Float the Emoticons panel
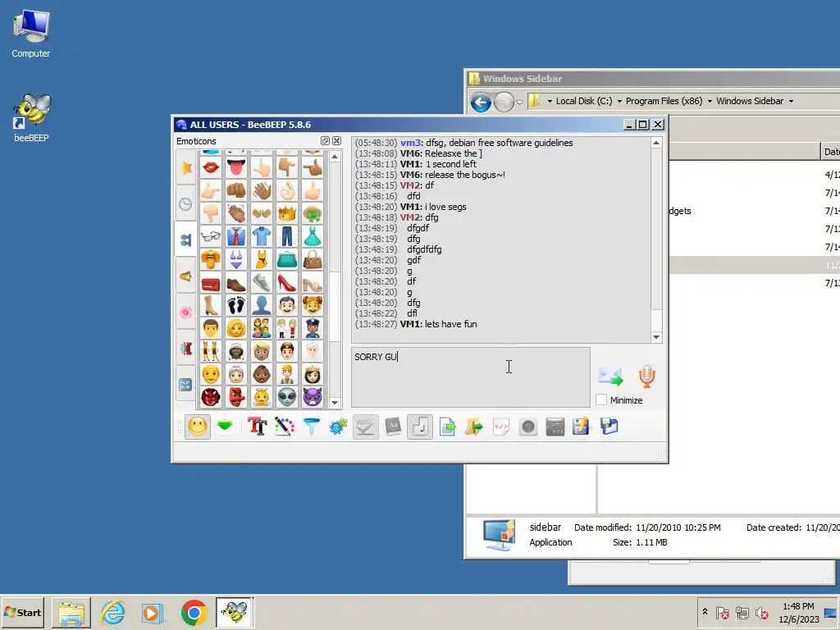This screenshot has height=630, width=840. (325, 141)
